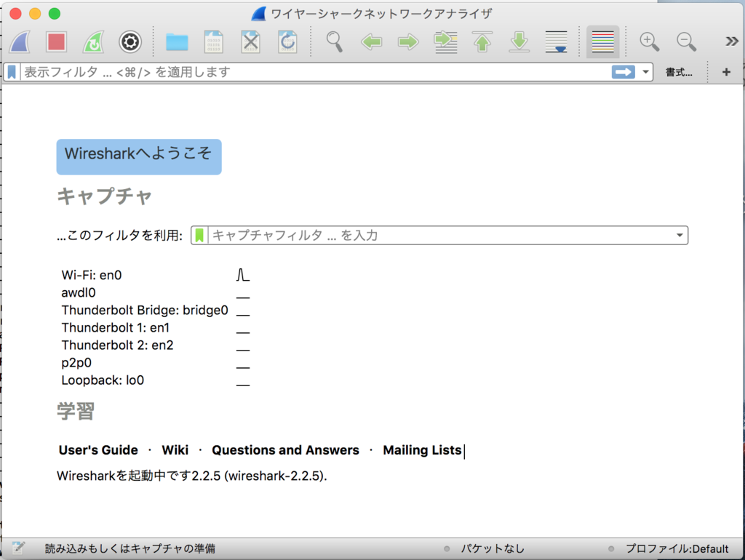Click プロファイル:Default in status bar
This screenshot has height=560, width=745.
(x=677, y=548)
